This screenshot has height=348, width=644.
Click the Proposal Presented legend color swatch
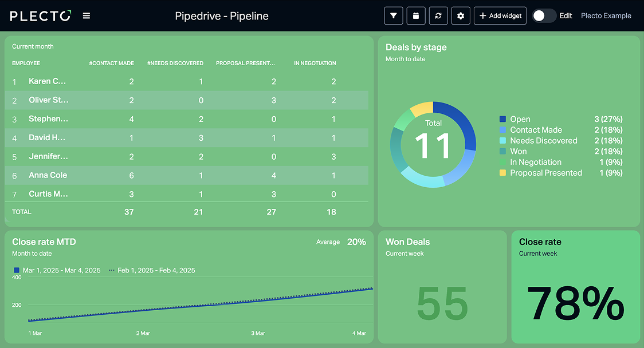click(502, 173)
